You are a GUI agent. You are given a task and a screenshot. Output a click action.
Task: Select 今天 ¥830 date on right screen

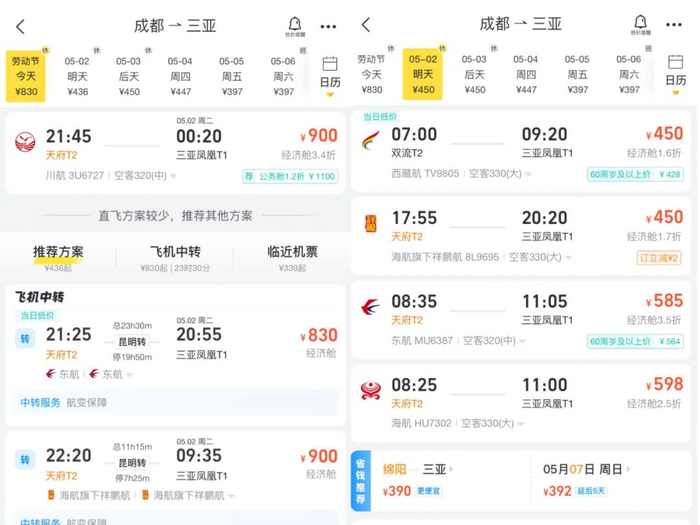click(x=372, y=74)
